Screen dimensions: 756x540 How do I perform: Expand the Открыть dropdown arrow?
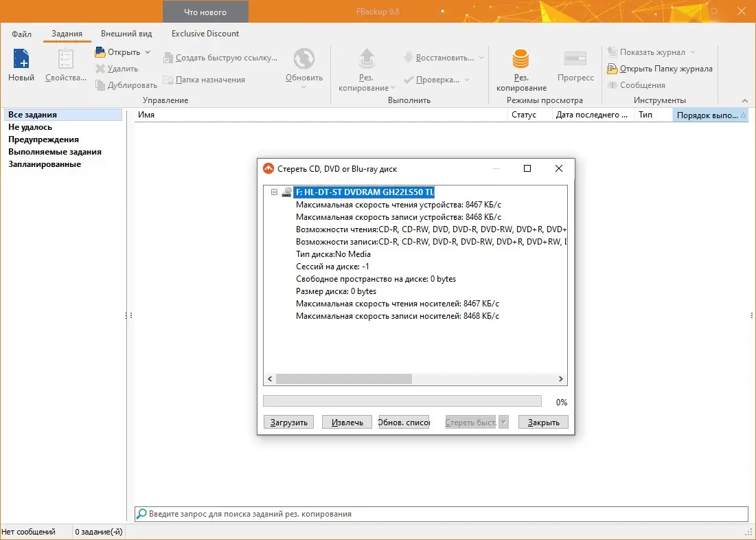[x=148, y=52]
